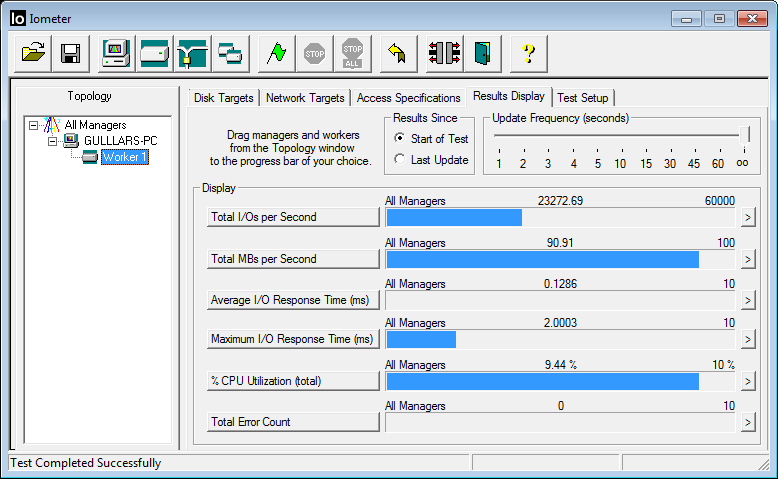The height and width of the screenshot is (479, 778).
Task: Select All Managers in the topology tree
Action: (x=95, y=125)
